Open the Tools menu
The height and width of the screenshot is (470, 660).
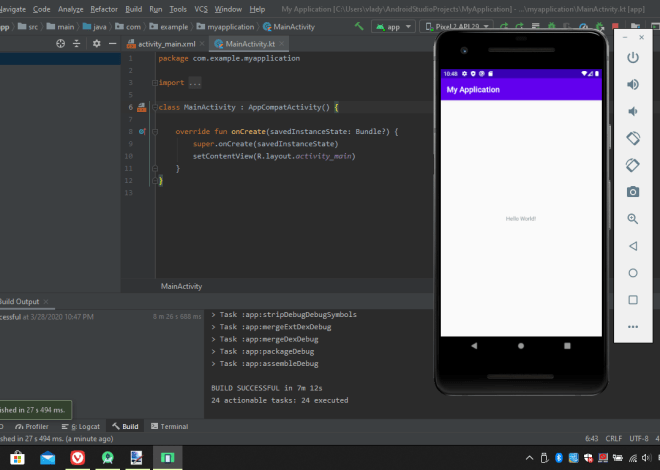(x=178, y=9)
